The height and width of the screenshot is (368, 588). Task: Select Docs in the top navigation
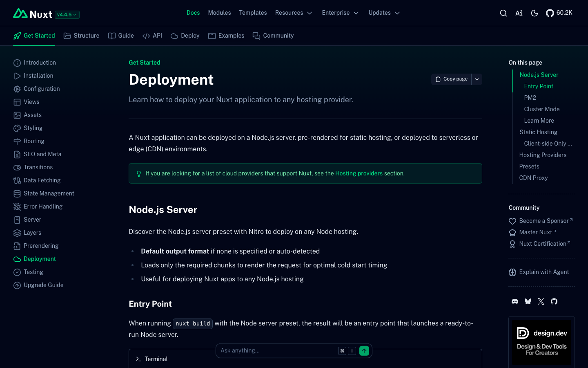[x=193, y=13]
